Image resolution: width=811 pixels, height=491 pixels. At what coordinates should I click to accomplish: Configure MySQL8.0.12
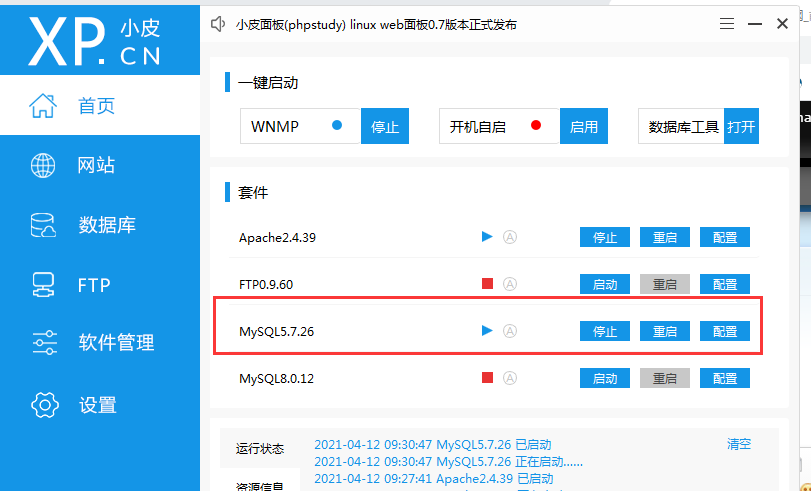tap(725, 378)
